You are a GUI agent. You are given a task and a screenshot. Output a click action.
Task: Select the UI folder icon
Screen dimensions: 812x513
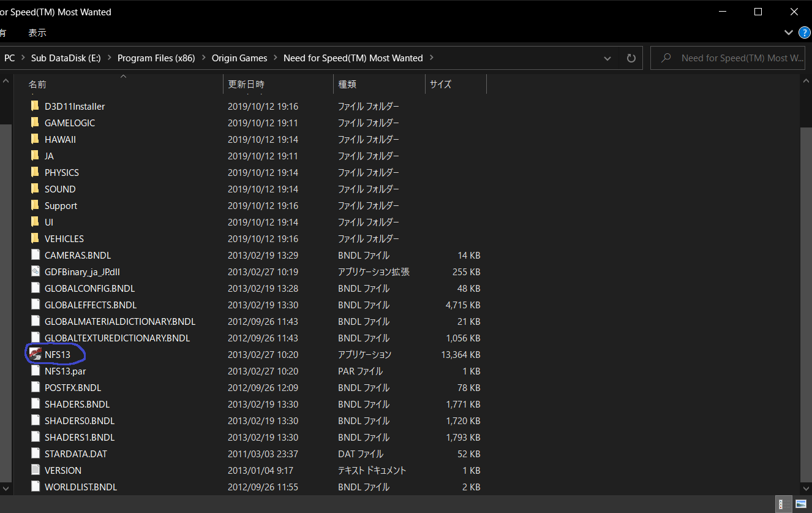click(x=35, y=222)
